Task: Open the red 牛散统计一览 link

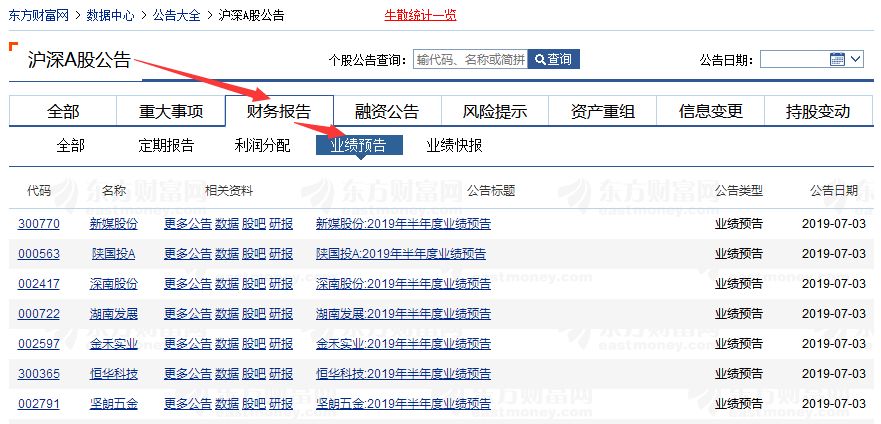Action: tap(420, 15)
